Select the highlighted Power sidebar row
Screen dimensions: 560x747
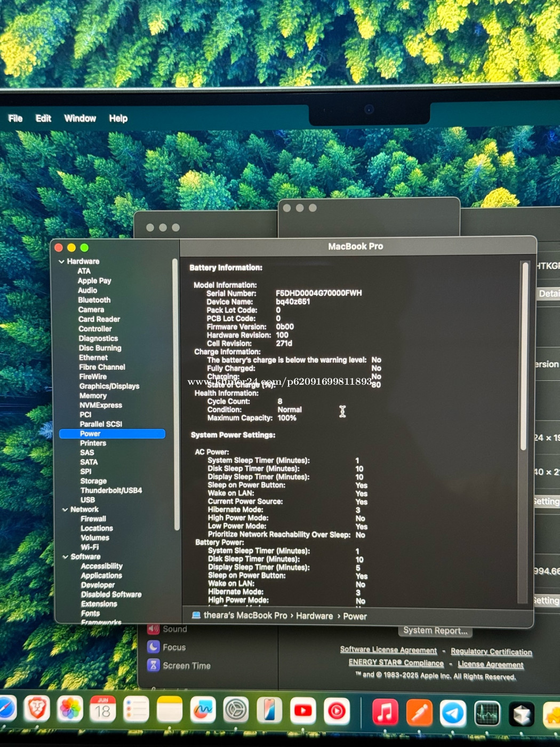(x=113, y=434)
